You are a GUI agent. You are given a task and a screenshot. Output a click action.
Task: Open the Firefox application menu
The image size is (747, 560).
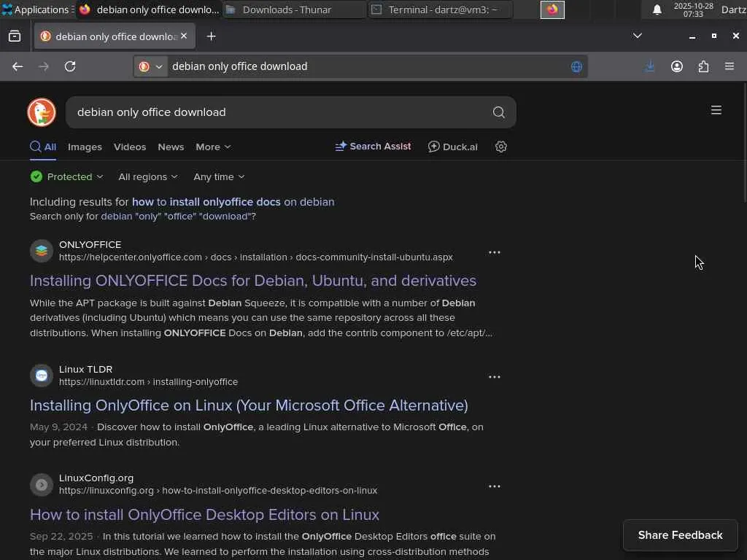click(729, 66)
